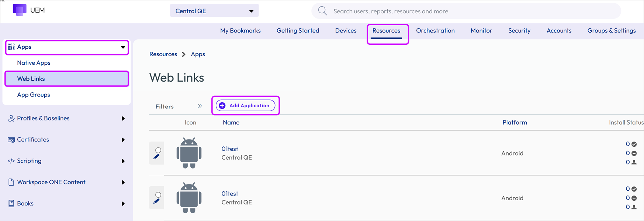
Task: Click the Certificates icon in sidebar
Action: click(x=11, y=140)
